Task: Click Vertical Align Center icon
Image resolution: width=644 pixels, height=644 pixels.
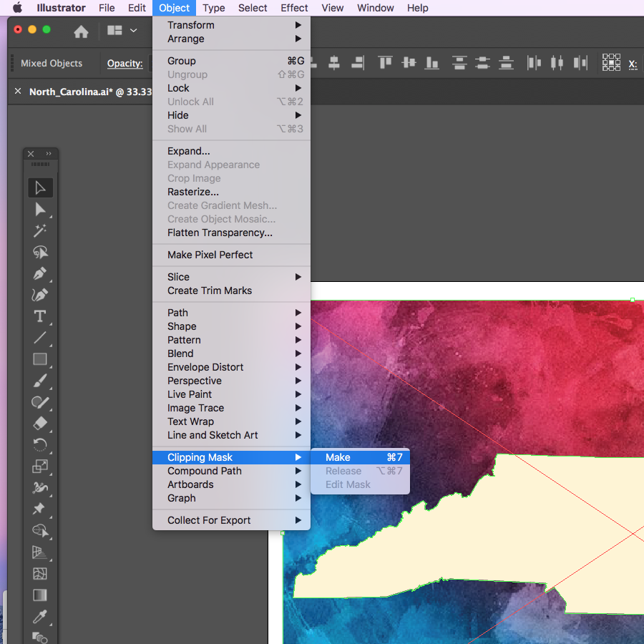Action: [x=409, y=63]
